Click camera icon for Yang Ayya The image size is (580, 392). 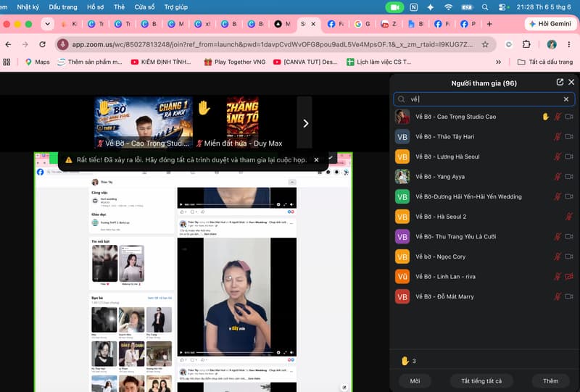[x=569, y=177]
